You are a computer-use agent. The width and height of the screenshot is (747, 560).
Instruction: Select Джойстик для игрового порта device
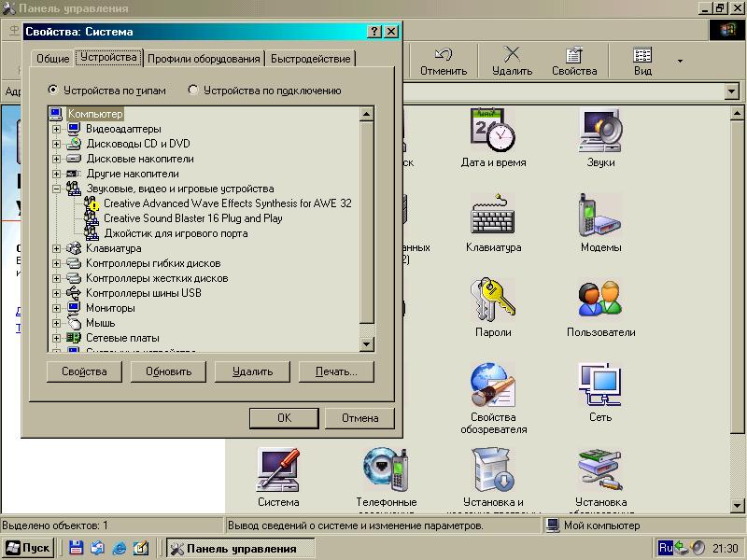(x=176, y=233)
